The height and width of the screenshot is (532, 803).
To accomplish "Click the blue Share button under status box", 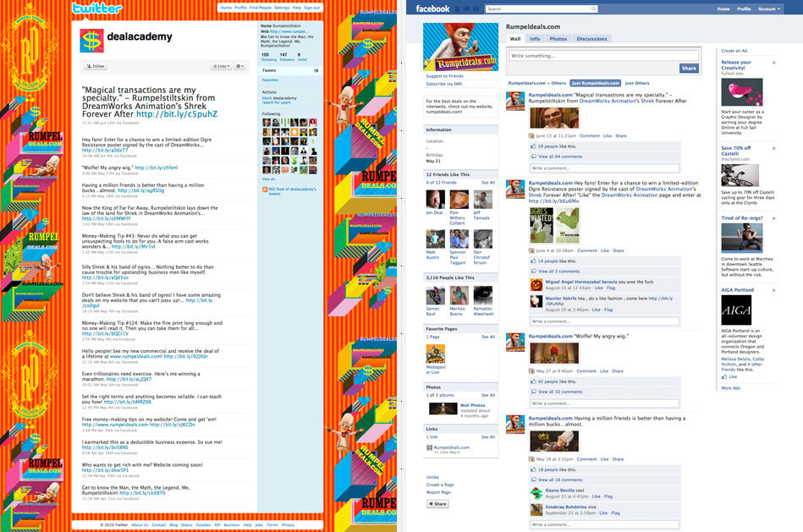I will pyautogui.click(x=689, y=69).
